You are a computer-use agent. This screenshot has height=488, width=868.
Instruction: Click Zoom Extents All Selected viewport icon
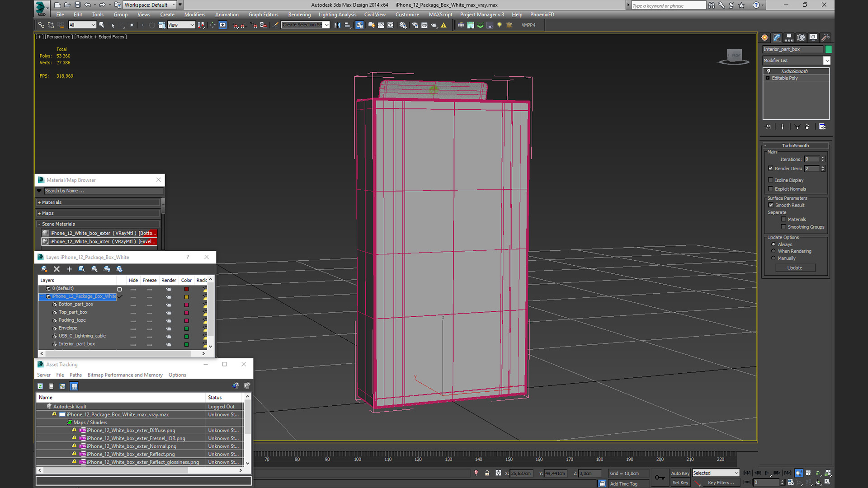(x=828, y=473)
